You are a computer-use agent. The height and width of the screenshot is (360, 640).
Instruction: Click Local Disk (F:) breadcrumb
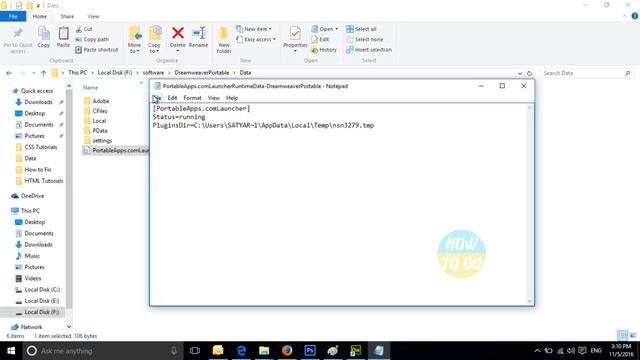(115, 73)
